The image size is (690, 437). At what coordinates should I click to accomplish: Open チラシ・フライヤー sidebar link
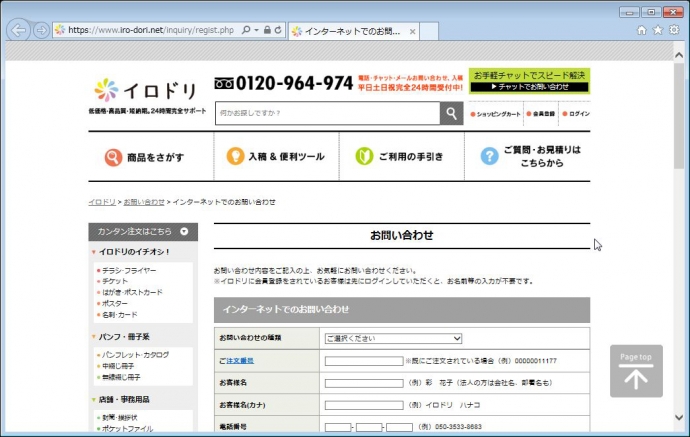pyautogui.click(x=129, y=270)
